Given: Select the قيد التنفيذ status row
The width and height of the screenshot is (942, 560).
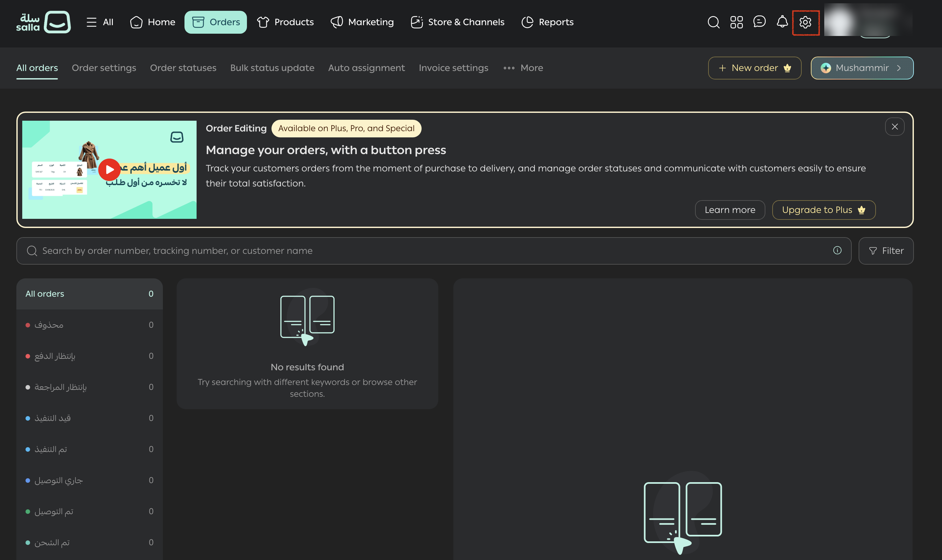Looking at the screenshot, I should click(x=89, y=418).
